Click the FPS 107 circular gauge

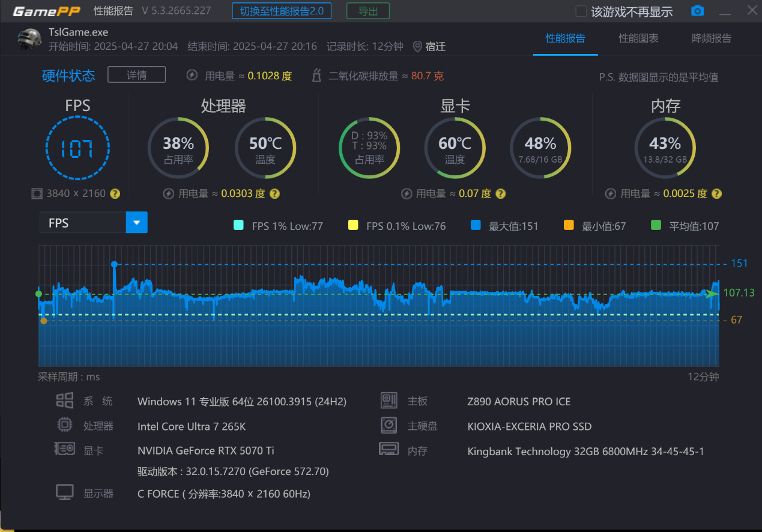coord(78,148)
